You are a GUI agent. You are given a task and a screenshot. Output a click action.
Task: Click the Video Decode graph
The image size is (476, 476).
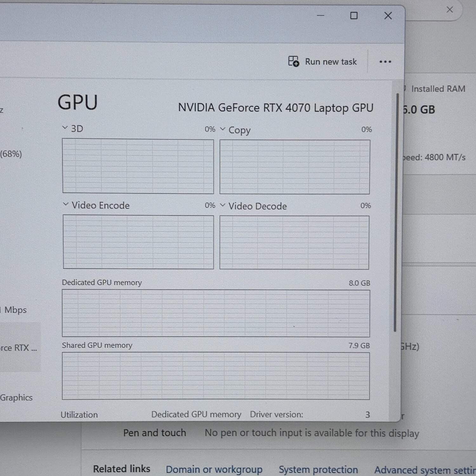(294, 242)
